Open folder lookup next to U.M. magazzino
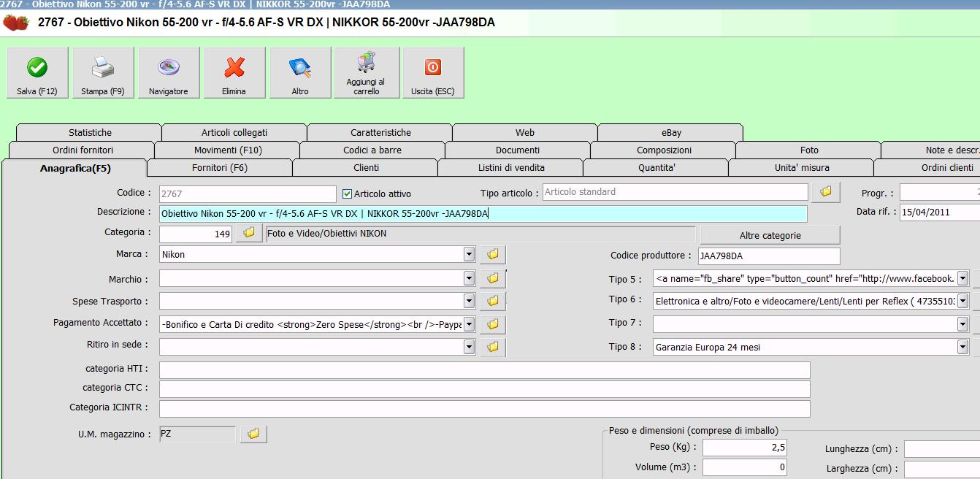 pyautogui.click(x=253, y=434)
